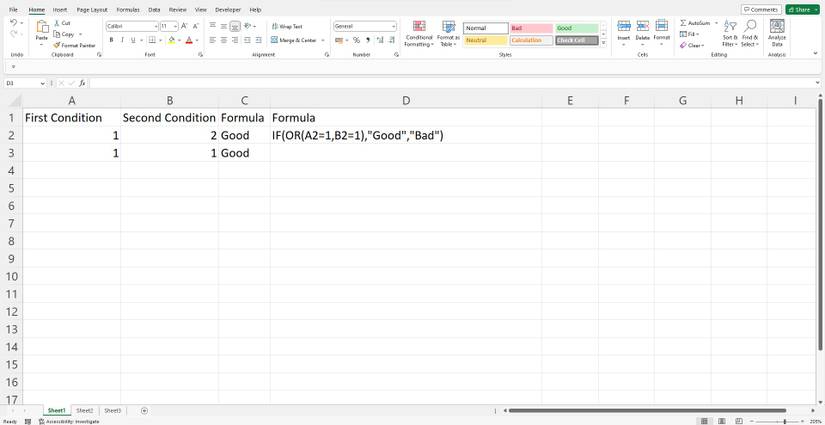Open Find & Select
825x425 pixels.
pyautogui.click(x=750, y=34)
